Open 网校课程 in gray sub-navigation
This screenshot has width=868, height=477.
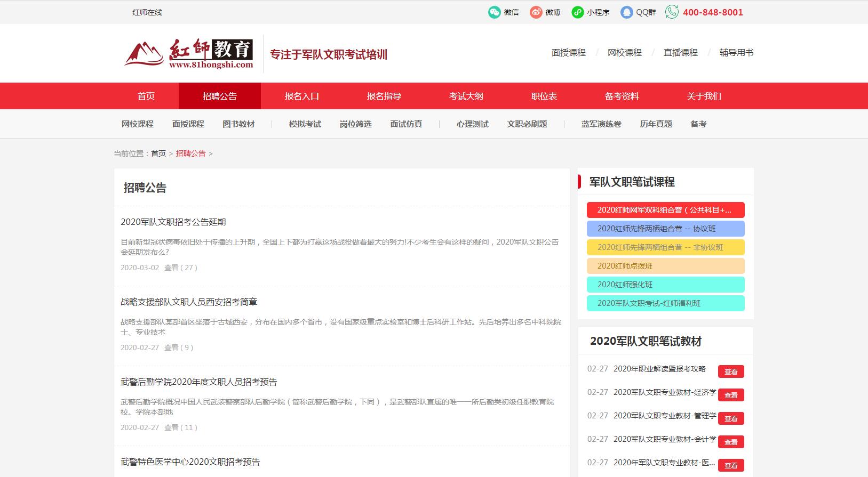(x=138, y=124)
